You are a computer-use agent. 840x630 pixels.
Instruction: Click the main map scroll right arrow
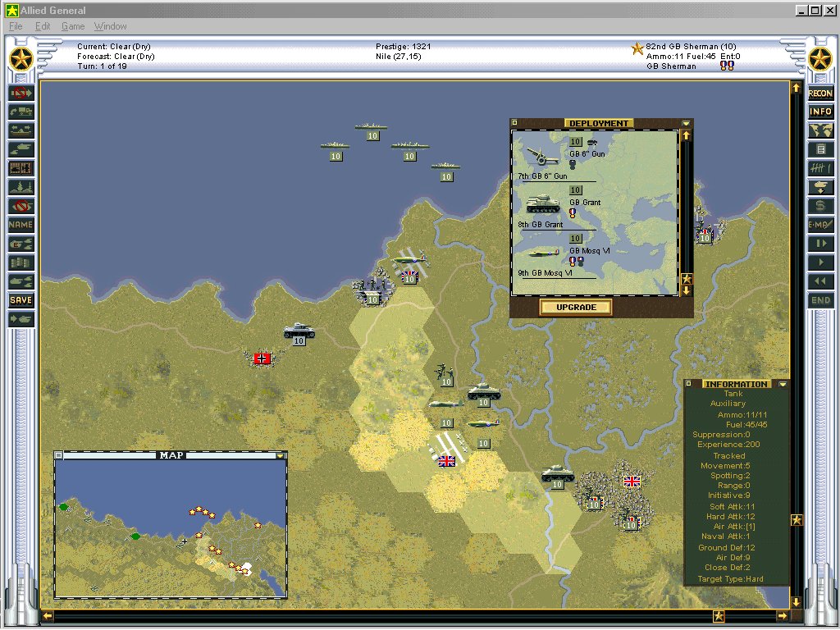click(x=782, y=616)
